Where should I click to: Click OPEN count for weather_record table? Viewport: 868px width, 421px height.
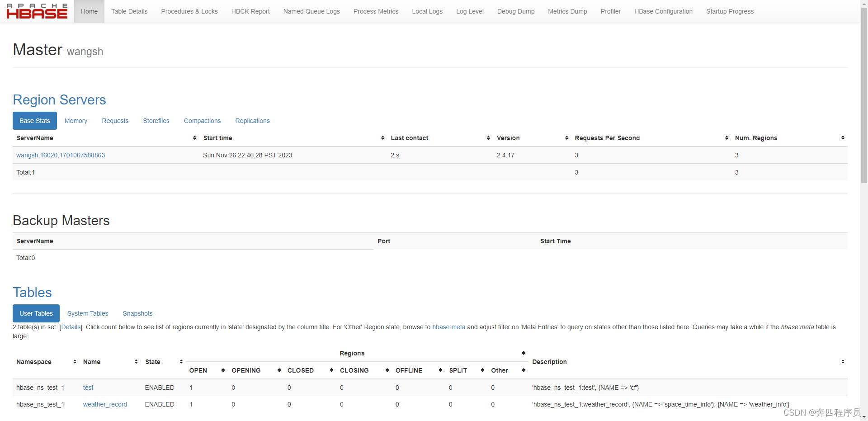[x=191, y=404]
